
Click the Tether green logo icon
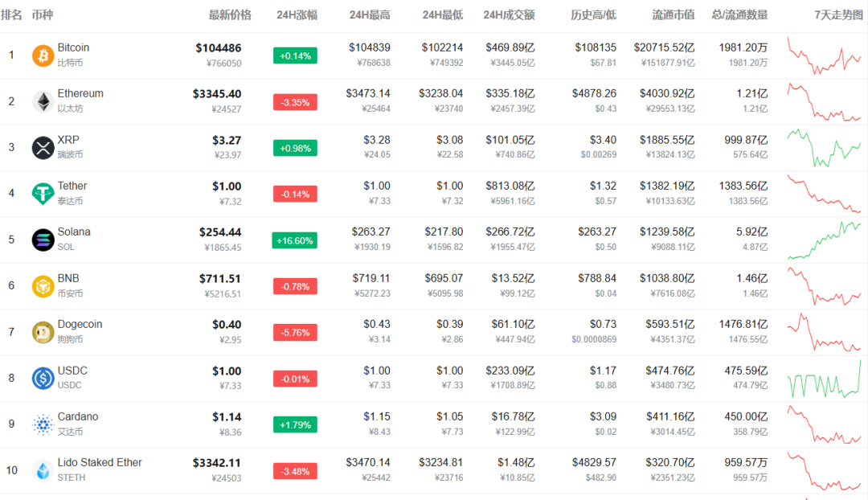point(43,194)
